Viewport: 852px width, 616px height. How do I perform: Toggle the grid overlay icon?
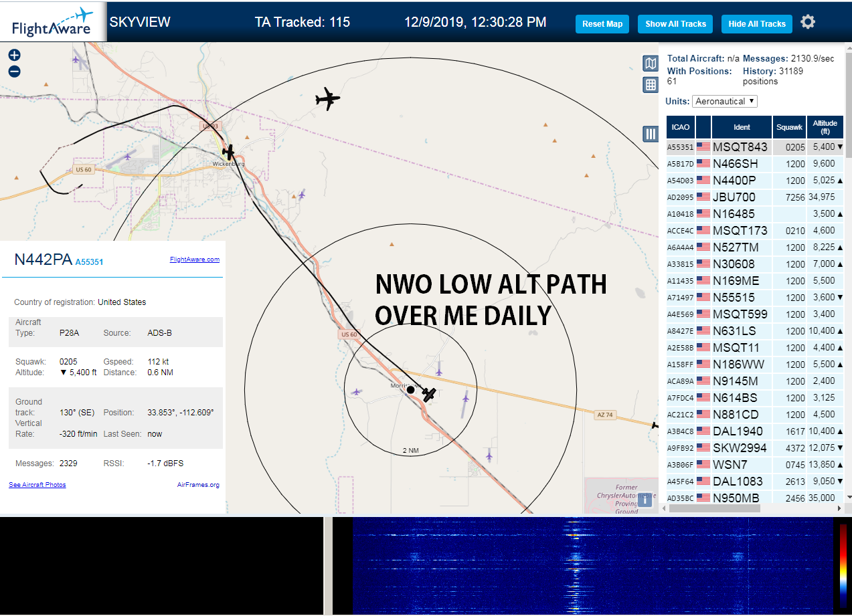(651, 85)
